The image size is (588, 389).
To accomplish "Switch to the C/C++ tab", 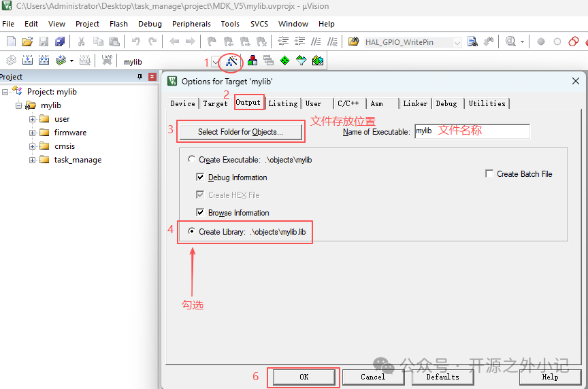I will coord(348,103).
